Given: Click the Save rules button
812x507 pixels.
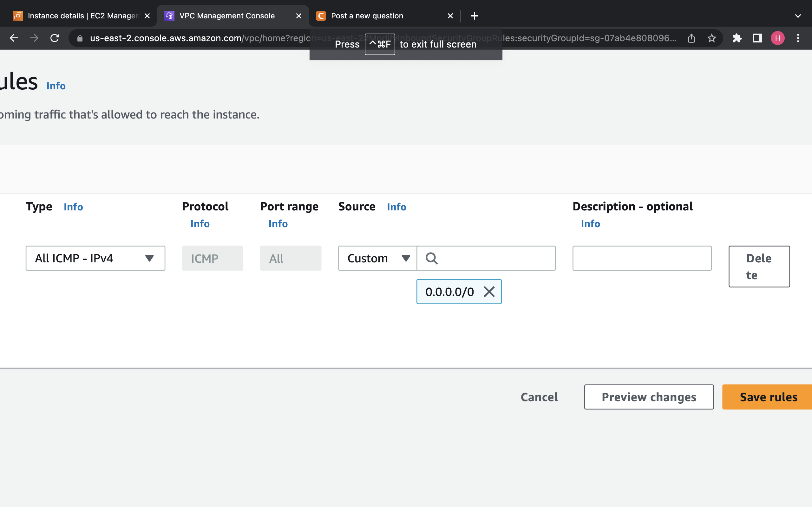Looking at the screenshot, I should coord(768,397).
